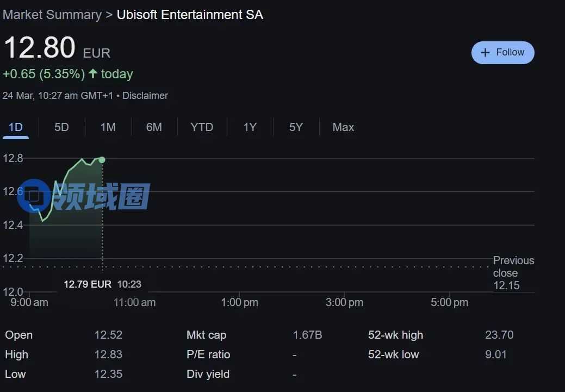The width and height of the screenshot is (565, 392).
Task: Switch to the 5D chart range
Action: coord(61,127)
